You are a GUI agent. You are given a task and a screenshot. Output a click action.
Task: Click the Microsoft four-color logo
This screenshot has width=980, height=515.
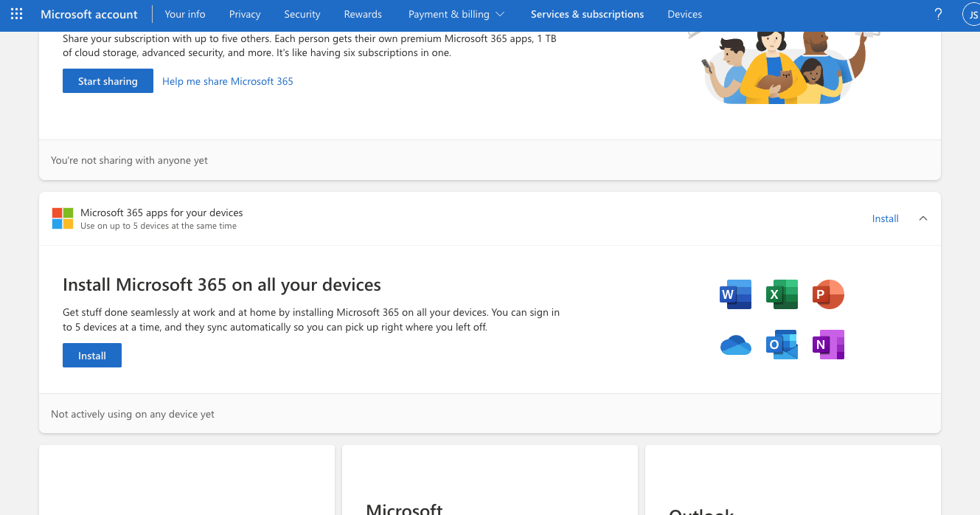(x=63, y=218)
